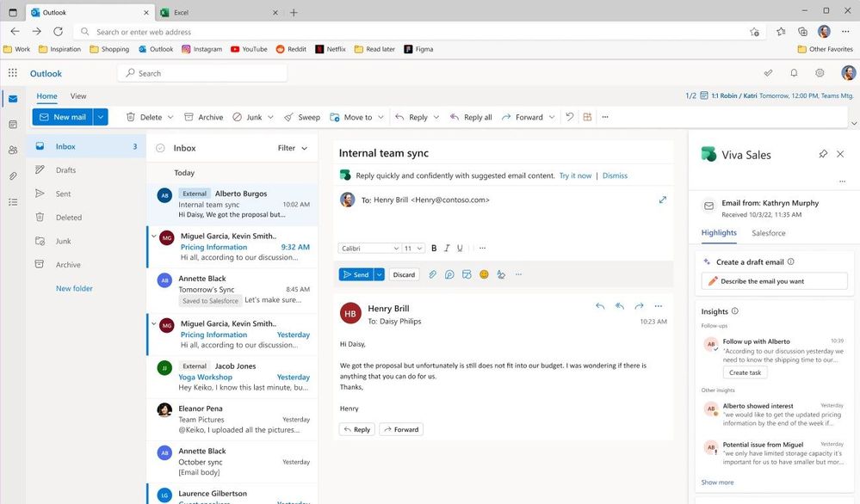
Task: Switch to the View tab
Action: [x=77, y=95]
